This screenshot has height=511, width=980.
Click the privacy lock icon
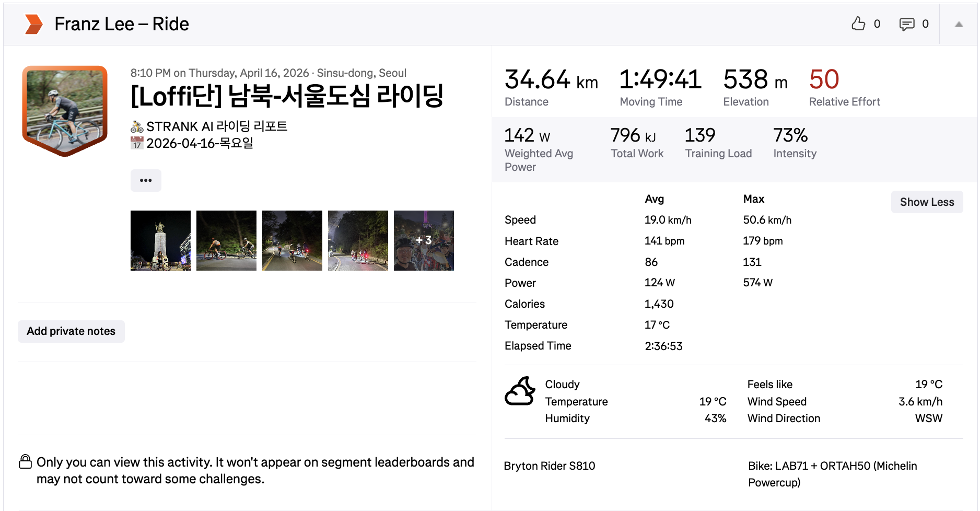pos(25,461)
